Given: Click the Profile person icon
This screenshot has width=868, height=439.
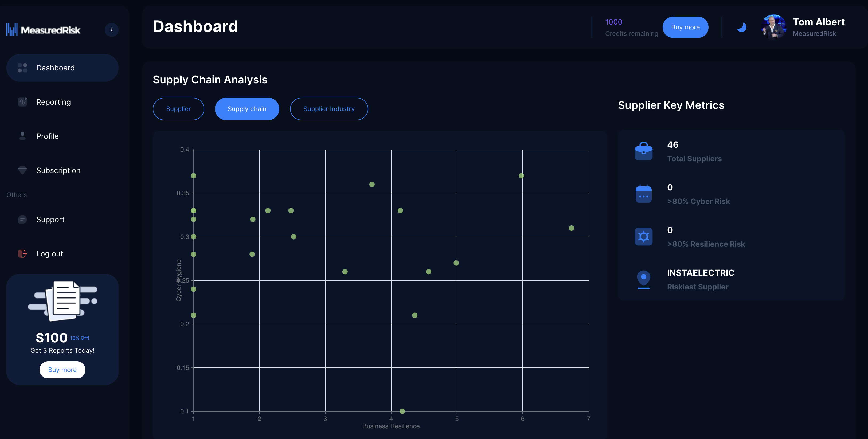Looking at the screenshot, I should tap(22, 136).
